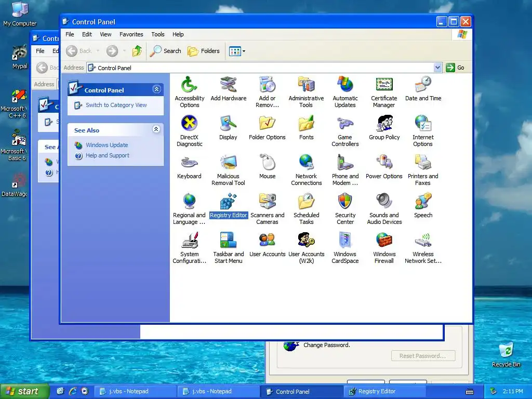Open Automatic Updates applet
Viewport: 532px width, 399px height.
pos(345,92)
